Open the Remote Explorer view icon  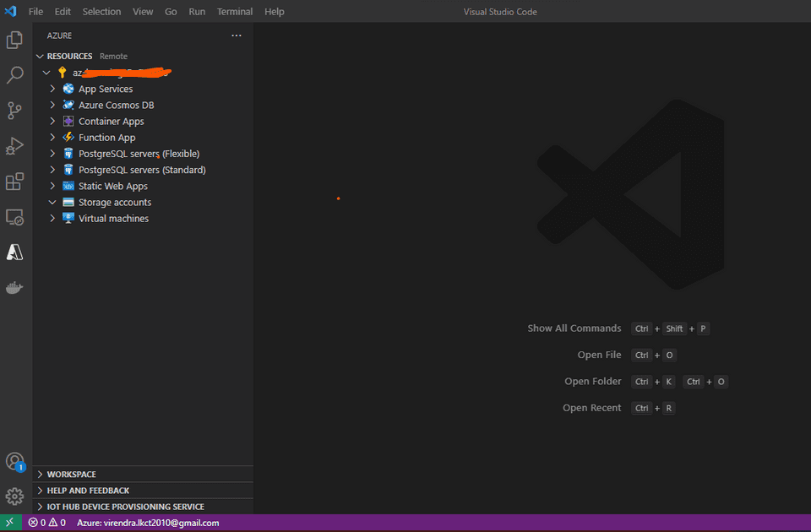14,217
